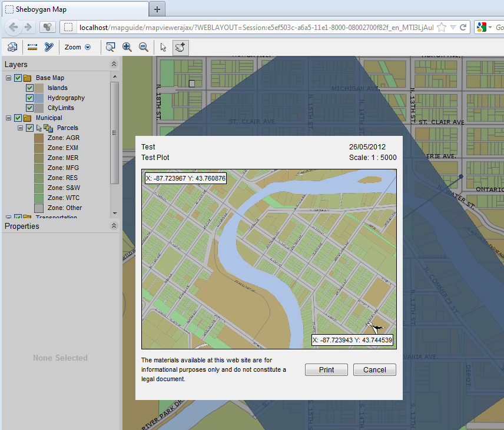Screen dimensions: 504x430
Task: Toggle the CityLimits layer visibility
Action: [x=29, y=108]
